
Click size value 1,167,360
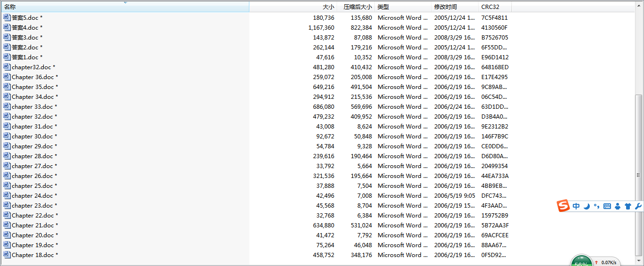coord(321,27)
